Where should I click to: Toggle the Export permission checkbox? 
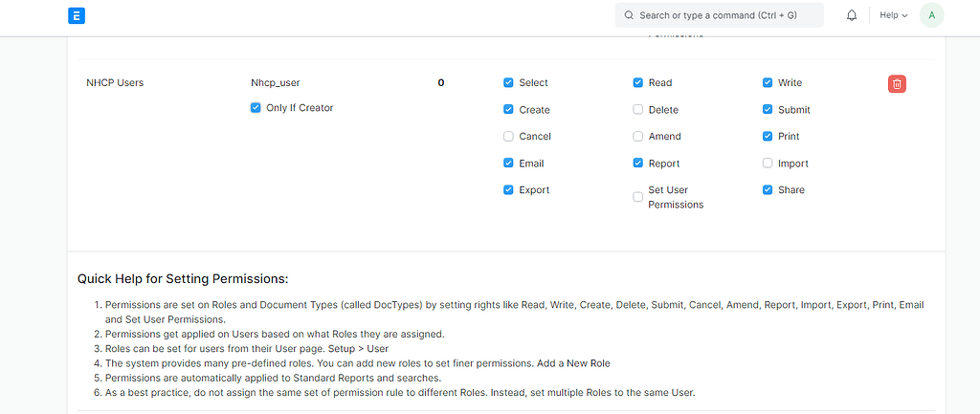(508, 190)
